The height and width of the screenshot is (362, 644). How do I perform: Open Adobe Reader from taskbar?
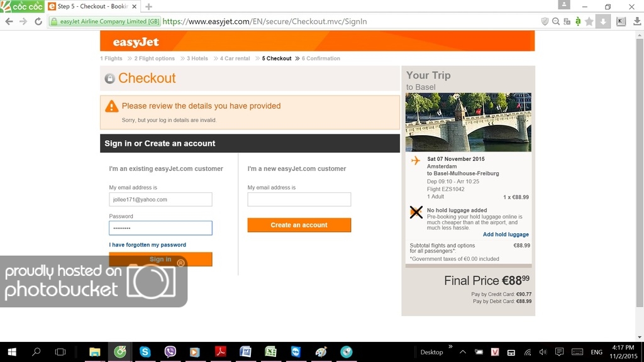[x=221, y=352]
